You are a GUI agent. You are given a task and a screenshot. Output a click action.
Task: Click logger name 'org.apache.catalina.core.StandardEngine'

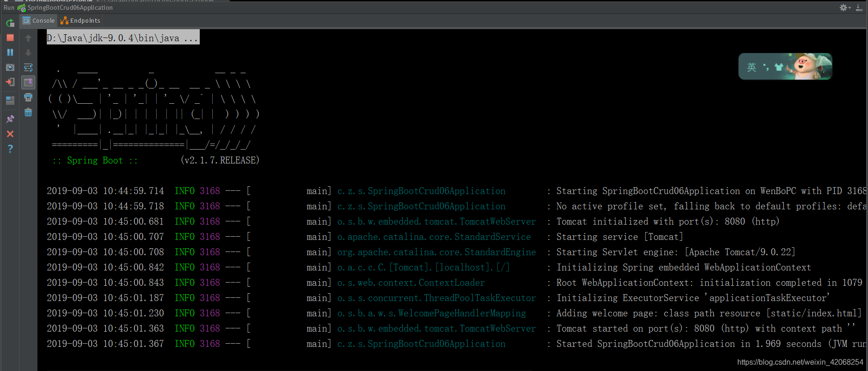click(x=437, y=252)
